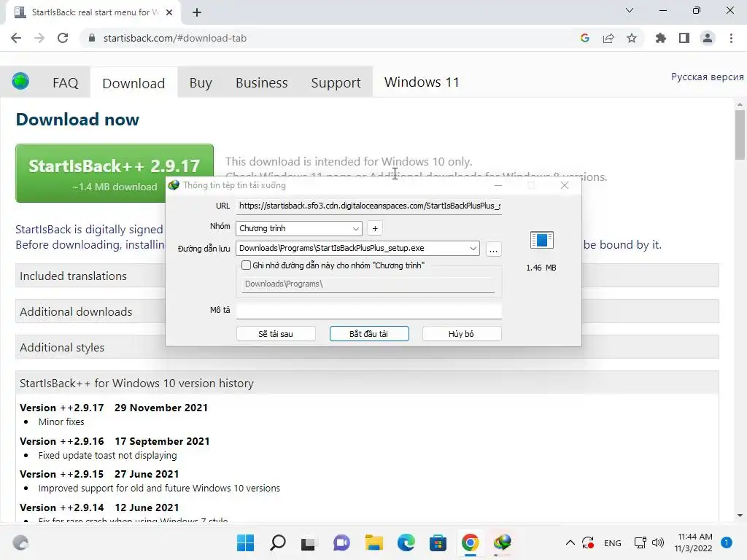Add a new group with plus button
The width and height of the screenshot is (747, 560).
pyautogui.click(x=375, y=228)
